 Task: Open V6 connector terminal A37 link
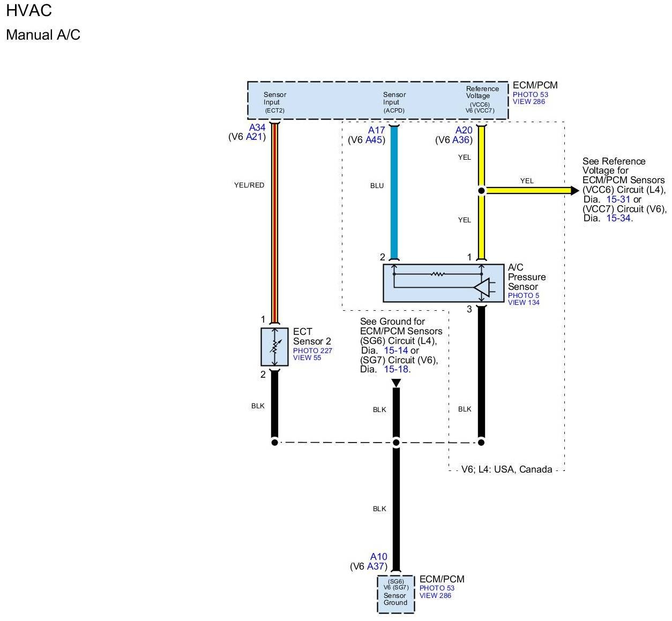pyautogui.click(x=377, y=566)
